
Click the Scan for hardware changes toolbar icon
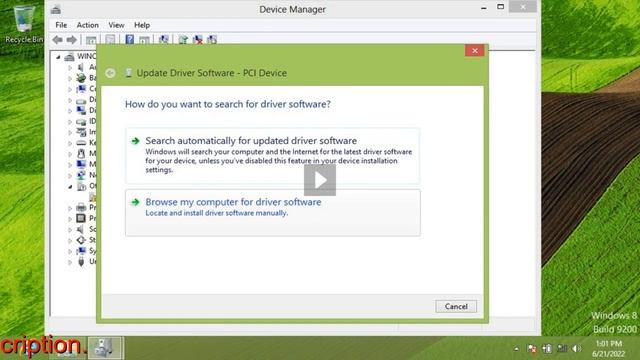coord(164,40)
